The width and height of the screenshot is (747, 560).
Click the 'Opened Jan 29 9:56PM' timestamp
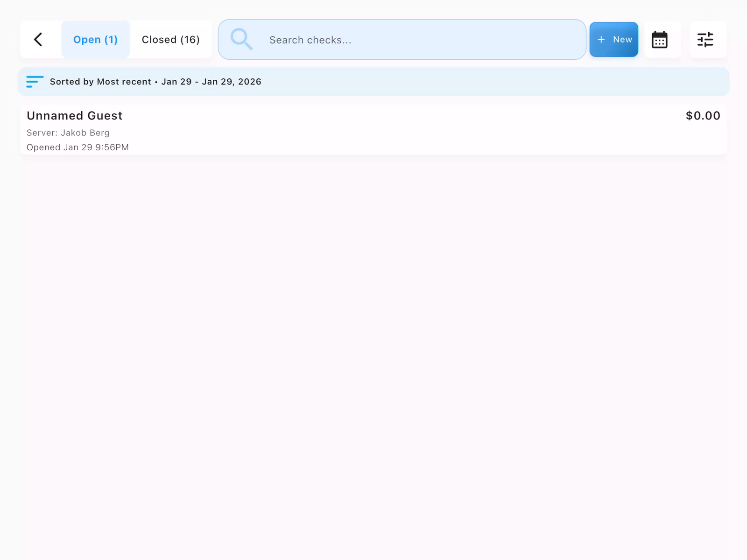78,147
